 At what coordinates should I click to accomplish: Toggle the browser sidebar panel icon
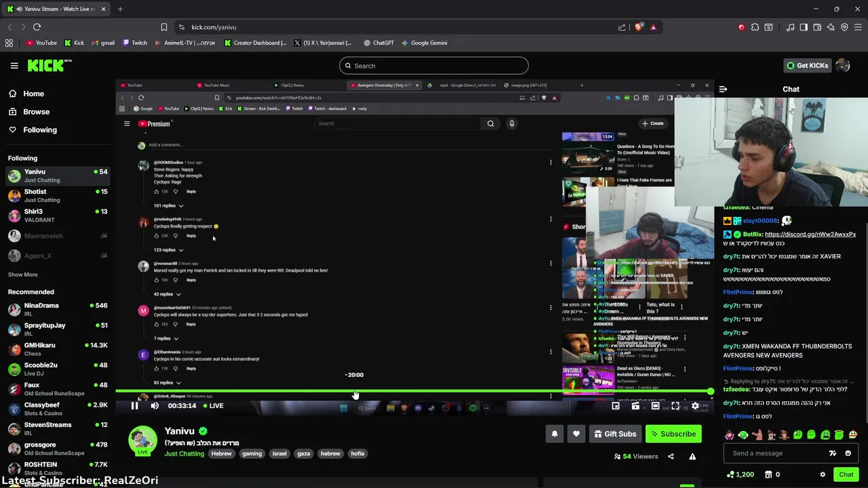(804, 27)
